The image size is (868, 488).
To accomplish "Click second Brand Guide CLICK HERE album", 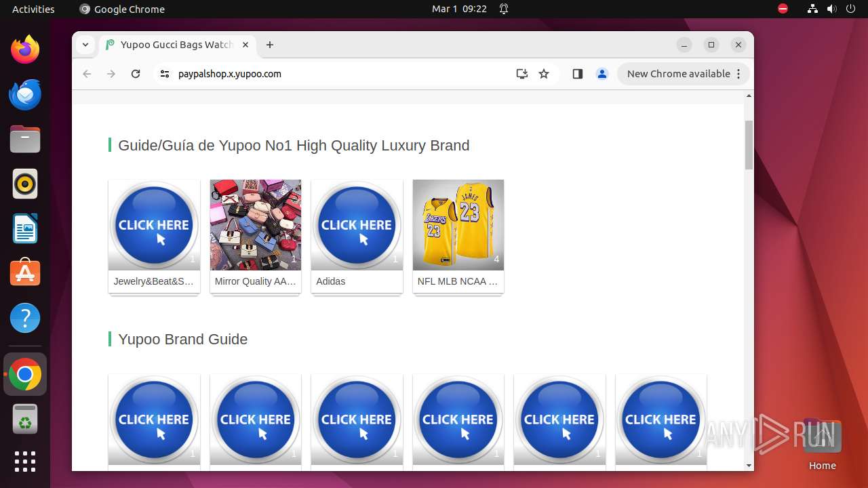I will pos(256,419).
